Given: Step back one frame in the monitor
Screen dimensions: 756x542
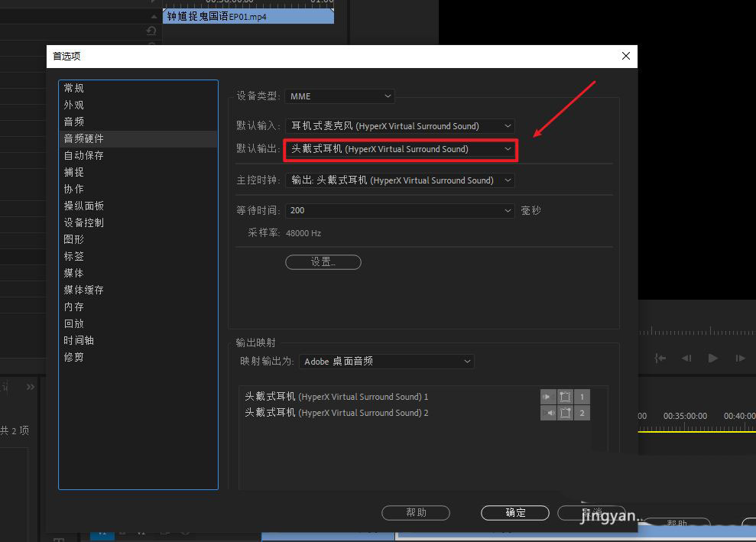Looking at the screenshot, I should [686, 358].
